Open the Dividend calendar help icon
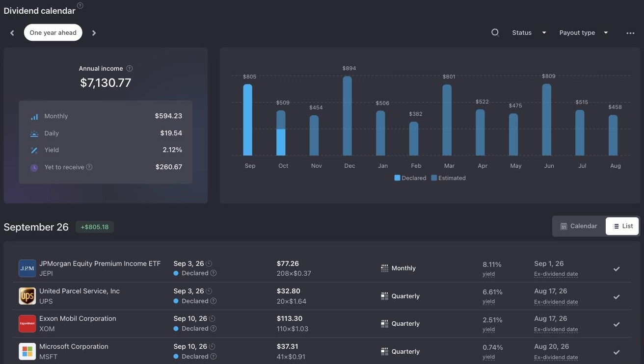This screenshot has width=644, height=364. tap(80, 5)
